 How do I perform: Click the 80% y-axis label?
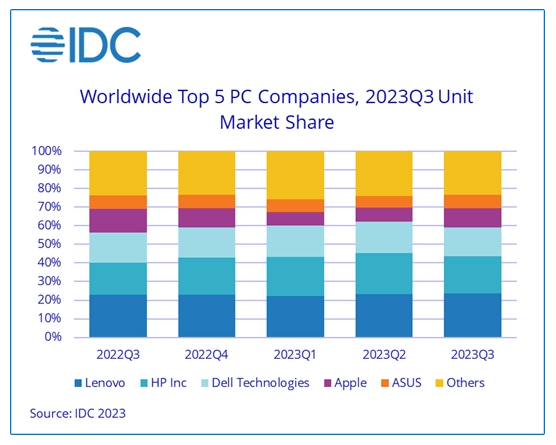click(x=49, y=188)
